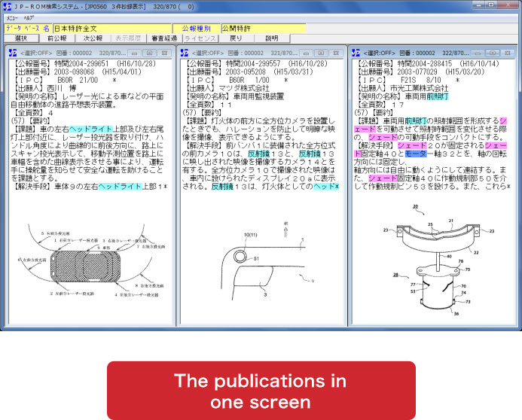
Task: Open 審査経過 examination history
Action: point(164,38)
